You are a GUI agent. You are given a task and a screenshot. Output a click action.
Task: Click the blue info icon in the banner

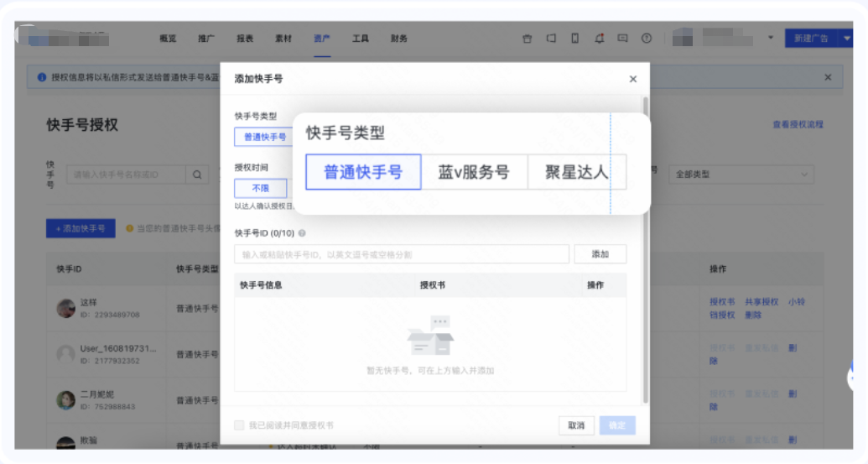(x=42, y=77)
